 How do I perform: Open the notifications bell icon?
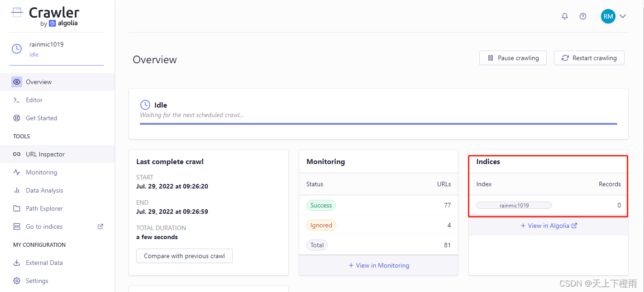pyautogui.click(x=565, y=16)
